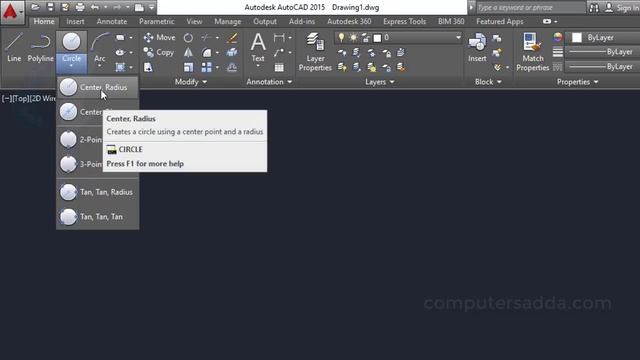640x360 pixels.
Task: Click the keyword search input field
Action: click(x=531, y=7)
